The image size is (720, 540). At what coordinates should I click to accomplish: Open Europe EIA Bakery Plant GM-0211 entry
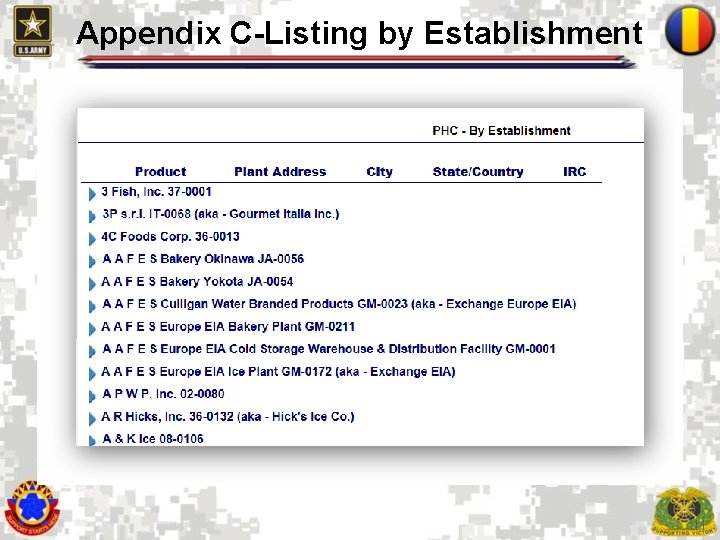(228, 326)
